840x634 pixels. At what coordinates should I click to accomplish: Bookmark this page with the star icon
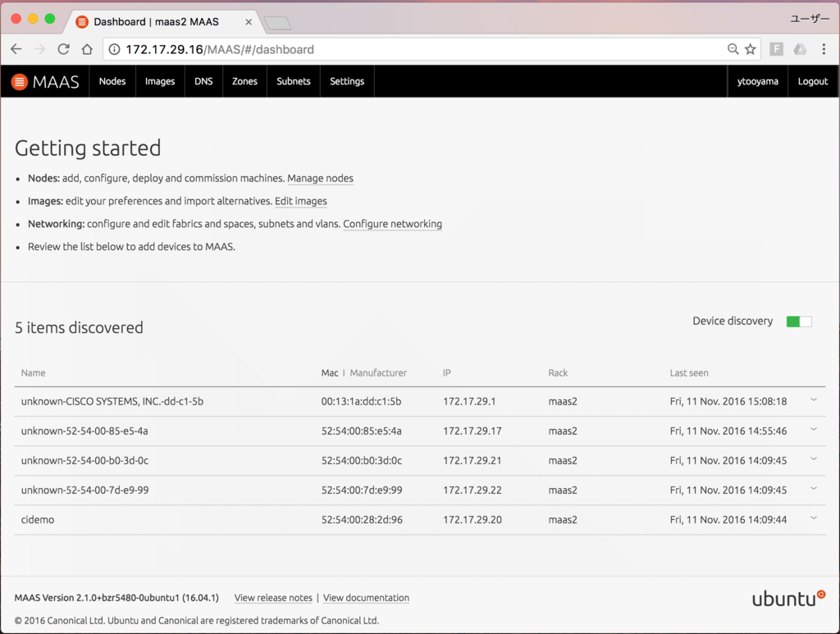tap(751, 49)
